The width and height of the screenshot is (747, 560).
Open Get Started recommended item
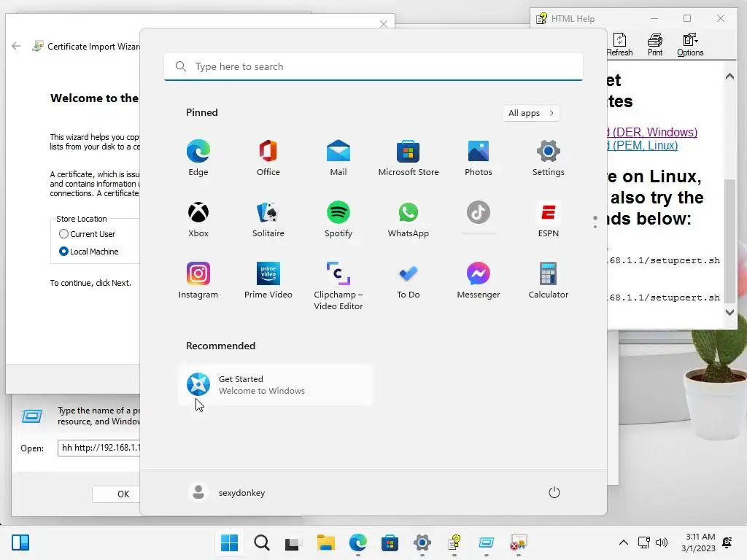[x=275, y=385]
